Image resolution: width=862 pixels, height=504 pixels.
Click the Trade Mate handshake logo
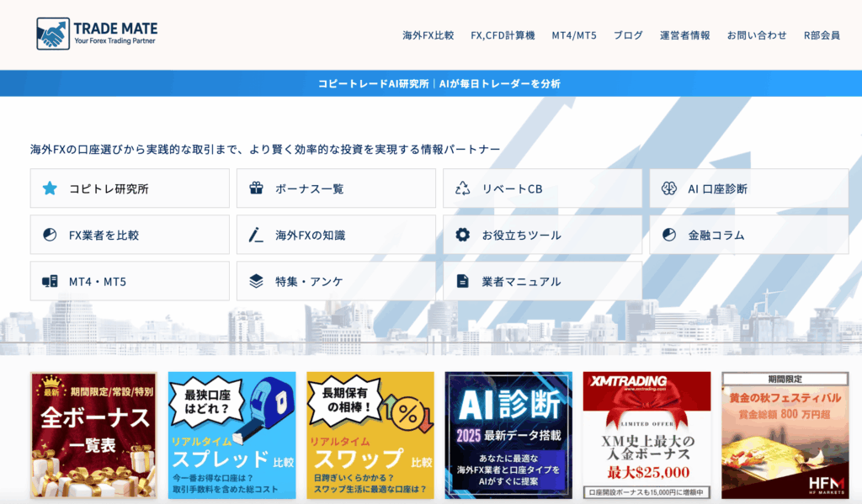pos(52,34)
